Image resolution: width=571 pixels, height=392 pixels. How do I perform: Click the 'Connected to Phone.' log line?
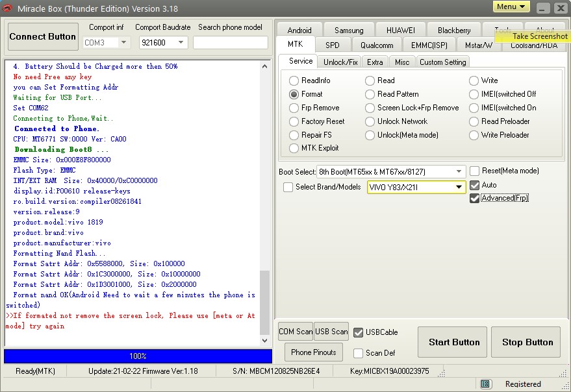click(x=57, y=129)
